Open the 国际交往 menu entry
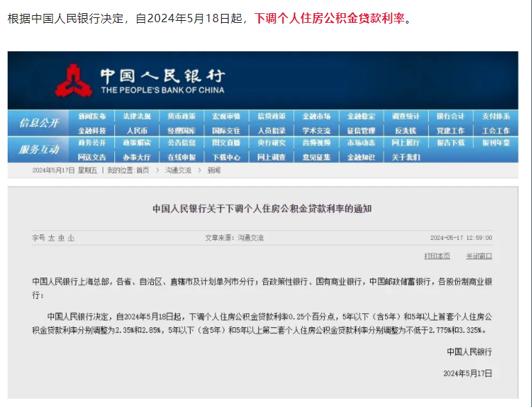This screenshot has height=407, width=532. coord(227,131)
